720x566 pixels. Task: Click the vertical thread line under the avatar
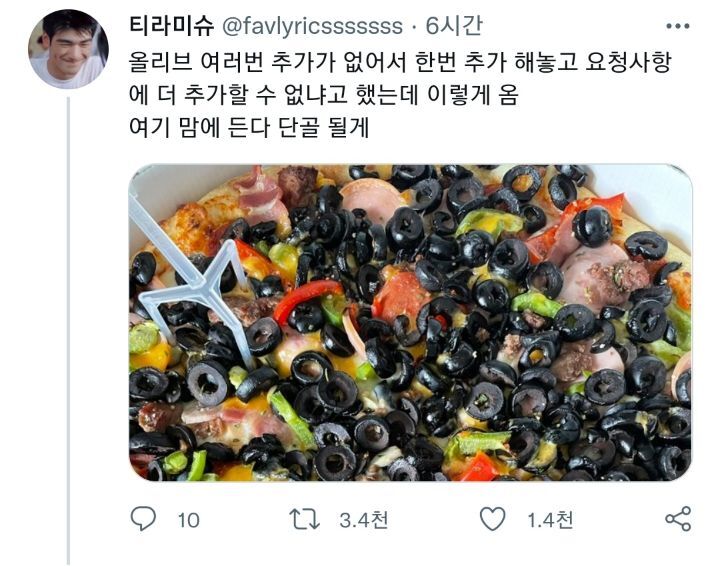(68, 331)
